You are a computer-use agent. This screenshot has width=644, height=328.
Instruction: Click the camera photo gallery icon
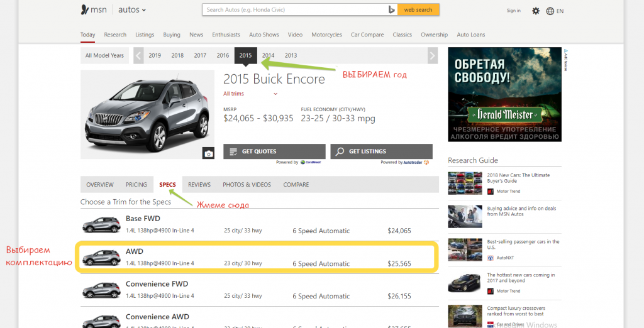(209, 153)
